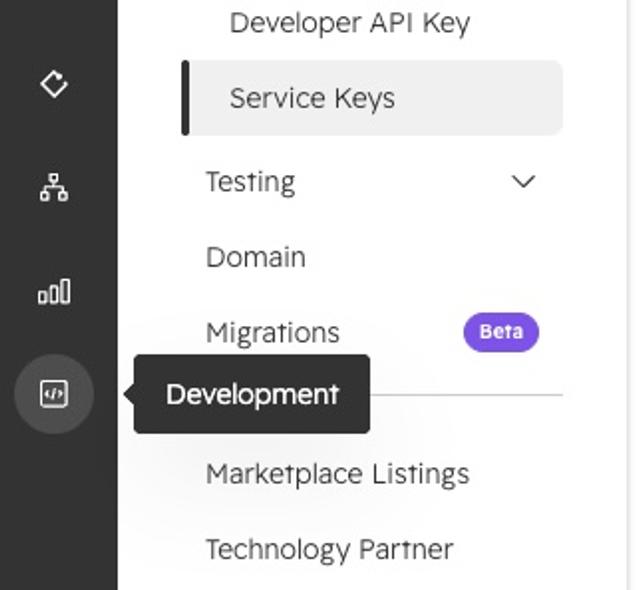
Task: Open the hierarchy tree sidebar icon
Action: [x=54, y=187]
